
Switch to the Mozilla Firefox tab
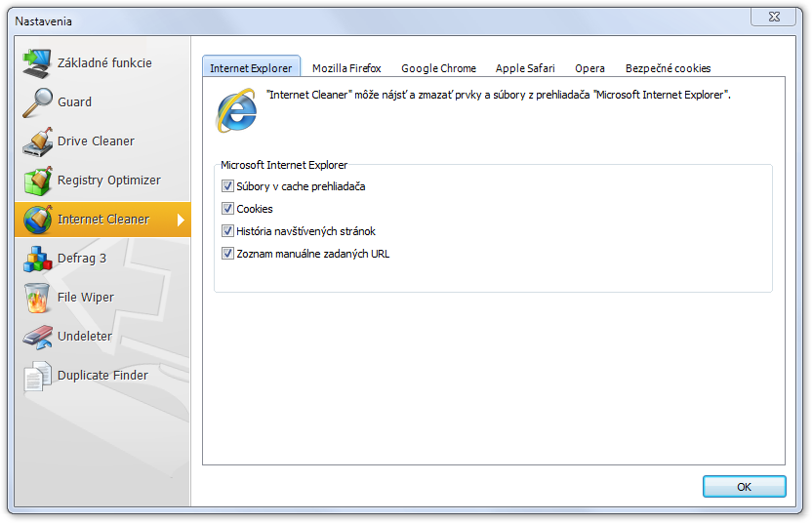[x=346, y=68]
